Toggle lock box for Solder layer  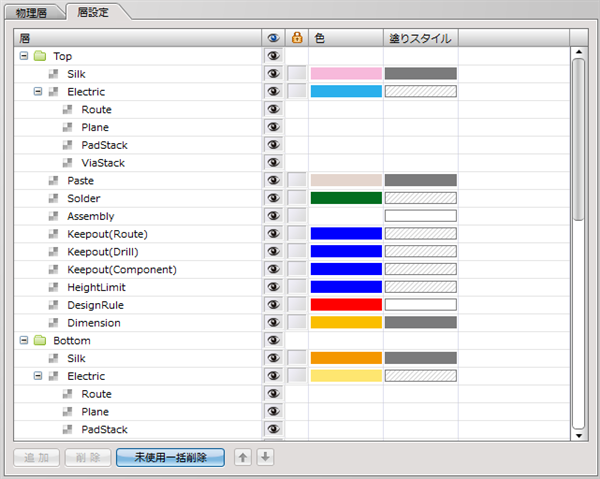[297, 198]
